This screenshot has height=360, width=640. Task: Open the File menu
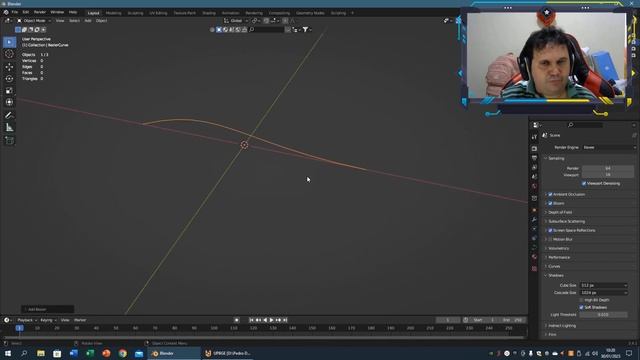pos(15,12)
